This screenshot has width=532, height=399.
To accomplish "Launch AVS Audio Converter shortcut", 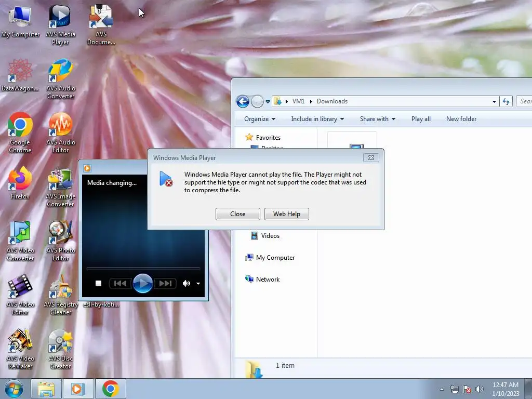I will [x=60, y=79].
